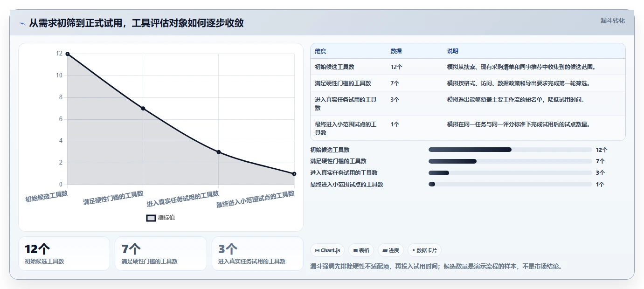The image size is (644, 289).
Task: Select the Chart.js tag
Action: coord(327,250)
